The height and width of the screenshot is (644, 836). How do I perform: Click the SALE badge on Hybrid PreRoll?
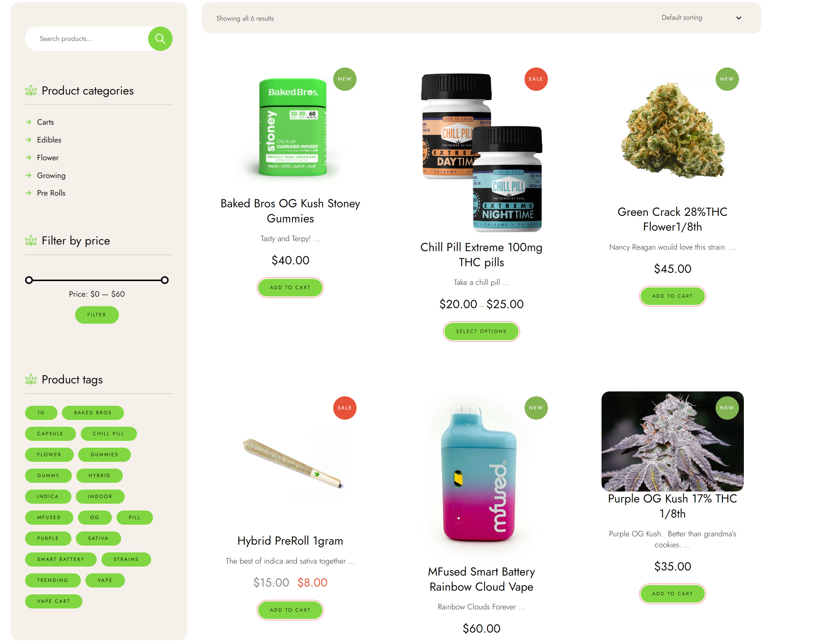pos(345,408)
